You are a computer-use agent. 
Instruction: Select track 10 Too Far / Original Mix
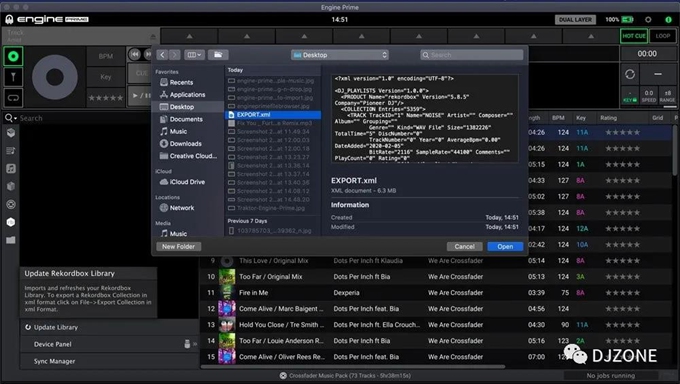(x=270, y=277)
